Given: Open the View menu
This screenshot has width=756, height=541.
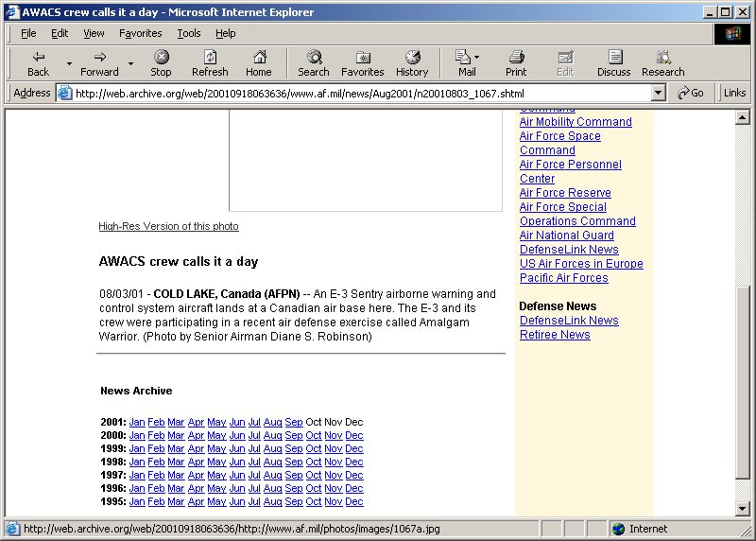Looking at the screenshot, I should (x=94, y=33).
